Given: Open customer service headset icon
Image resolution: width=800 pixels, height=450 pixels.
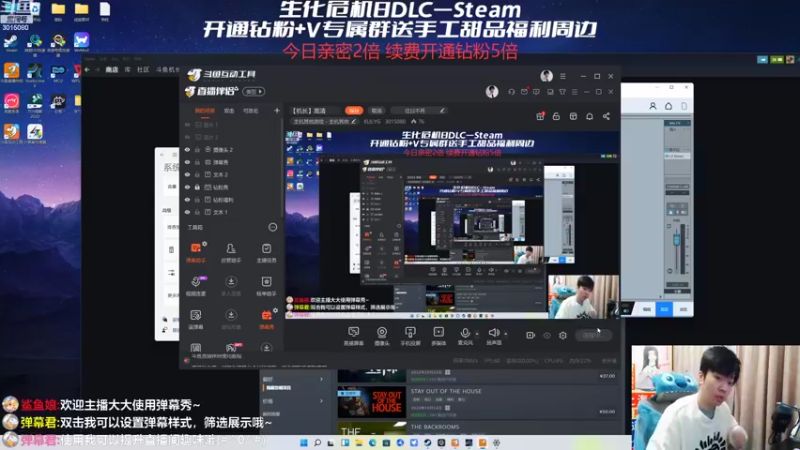Looking at the screenshot, I should [511, 92].
